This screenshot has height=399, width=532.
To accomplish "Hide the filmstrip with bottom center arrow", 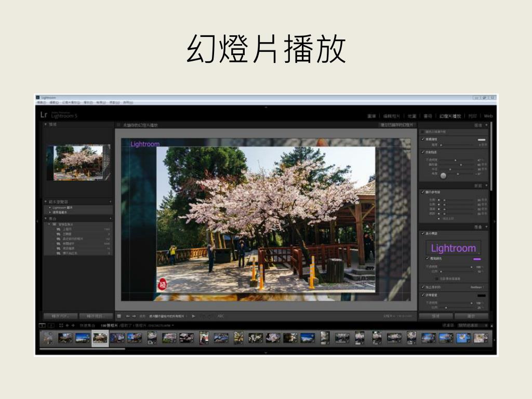I will [265, 353].
